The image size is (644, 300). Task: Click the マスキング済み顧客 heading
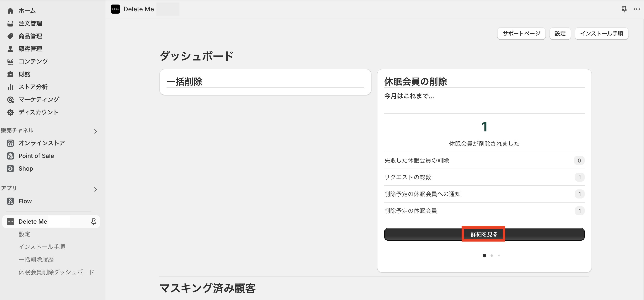[x=208, y=288]
